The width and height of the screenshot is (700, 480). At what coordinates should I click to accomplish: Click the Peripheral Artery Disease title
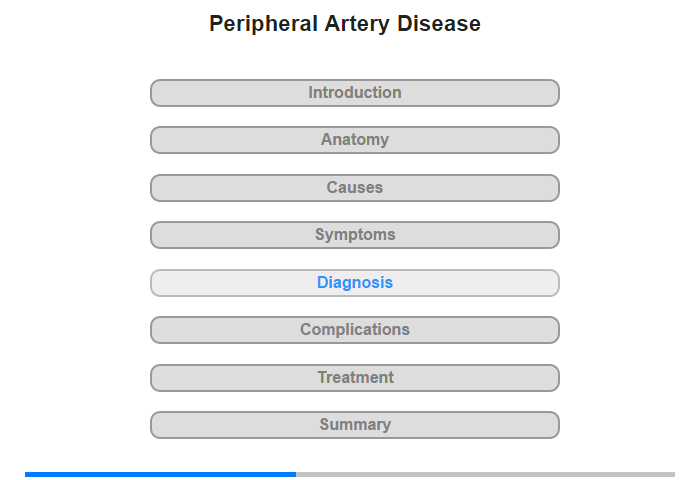click(x=345, y=24)
